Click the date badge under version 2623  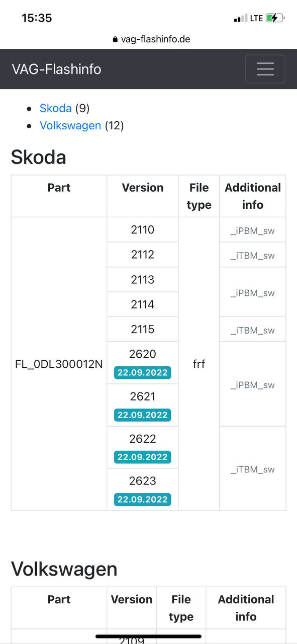143,500
